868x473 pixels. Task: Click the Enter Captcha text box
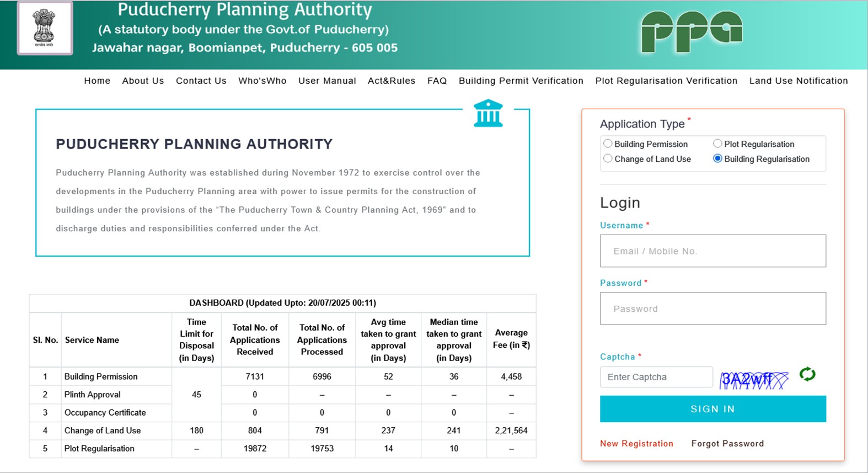coord(656,377)
